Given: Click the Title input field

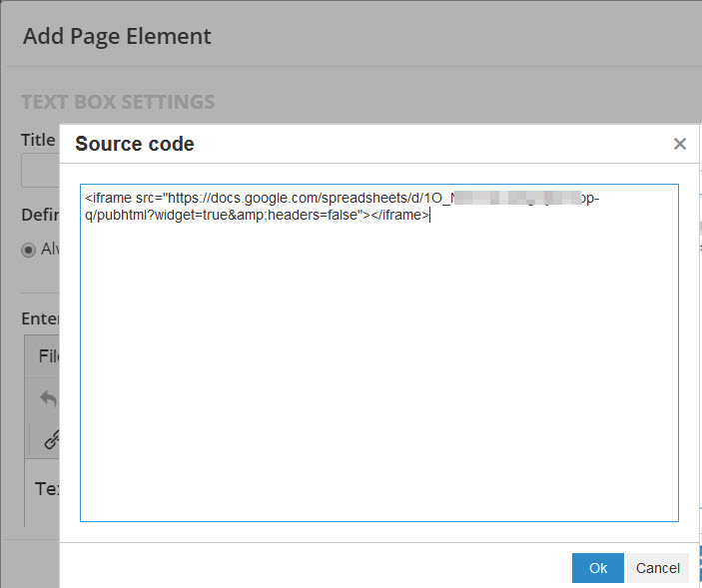Looking at the screenshot, I should pos(40,173).
